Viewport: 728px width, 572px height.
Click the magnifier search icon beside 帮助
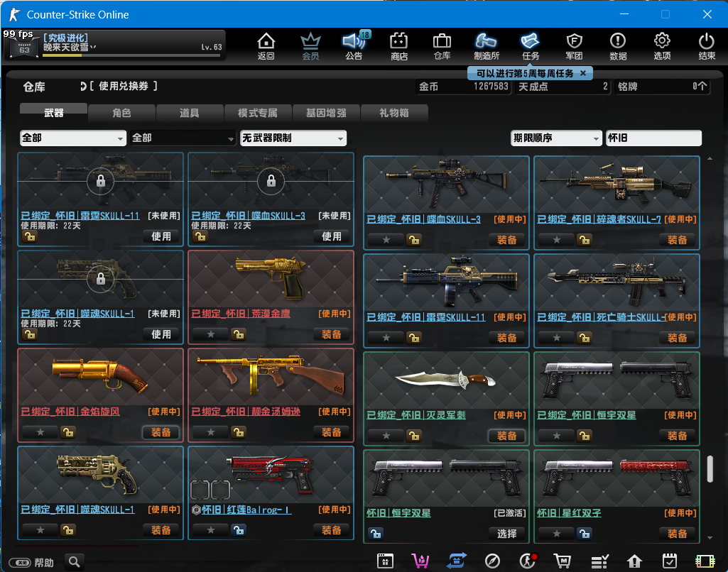(75, 562)
